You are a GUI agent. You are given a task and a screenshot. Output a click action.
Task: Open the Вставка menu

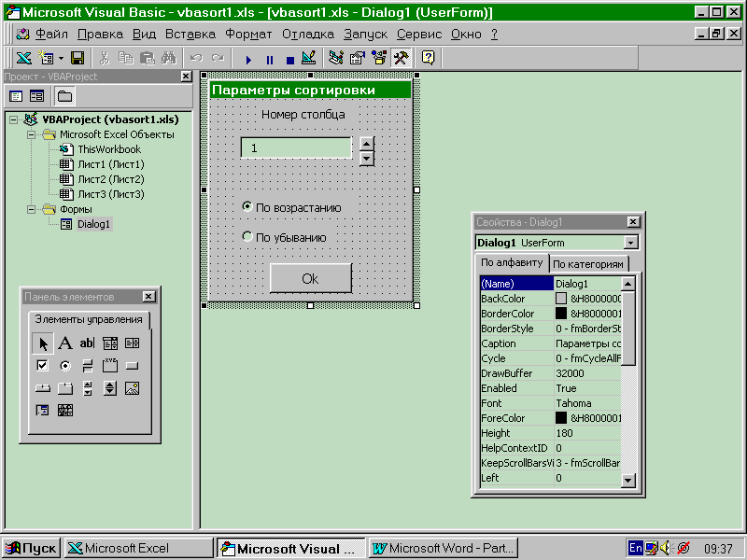[190, 34]
